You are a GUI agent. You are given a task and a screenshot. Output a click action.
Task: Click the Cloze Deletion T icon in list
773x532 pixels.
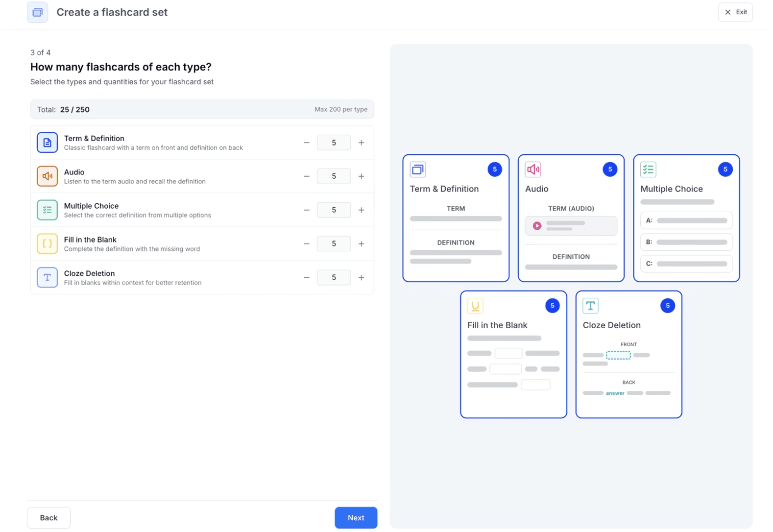(47, 277)
